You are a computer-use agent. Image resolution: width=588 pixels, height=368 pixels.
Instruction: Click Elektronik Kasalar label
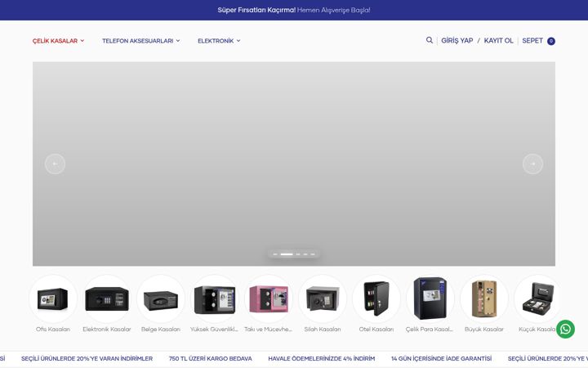click(x=107, y=330)
